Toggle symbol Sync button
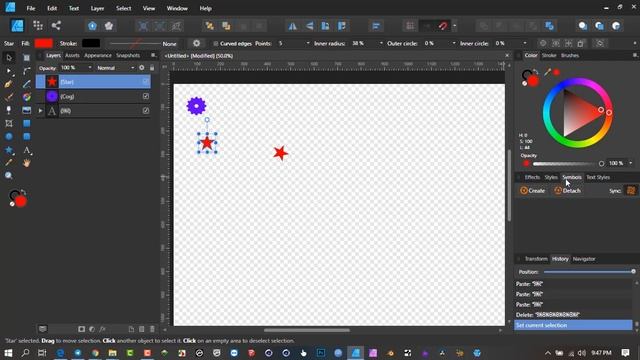Viewport: 640px width, 360px height. (631, 191)
